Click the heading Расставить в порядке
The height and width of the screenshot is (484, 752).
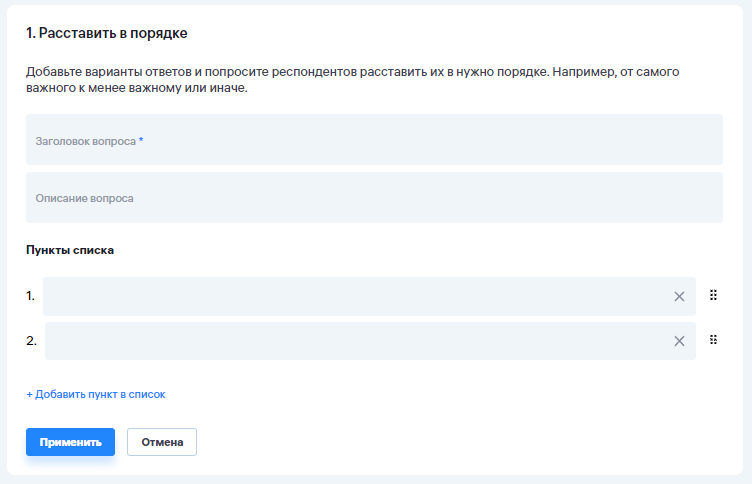tap(107, 34)
